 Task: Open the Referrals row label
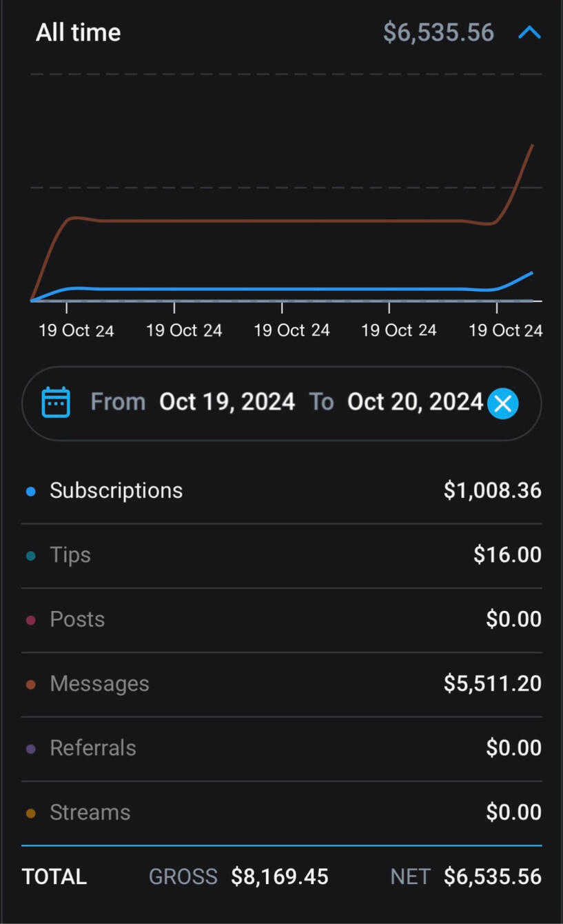pos(93,748)
